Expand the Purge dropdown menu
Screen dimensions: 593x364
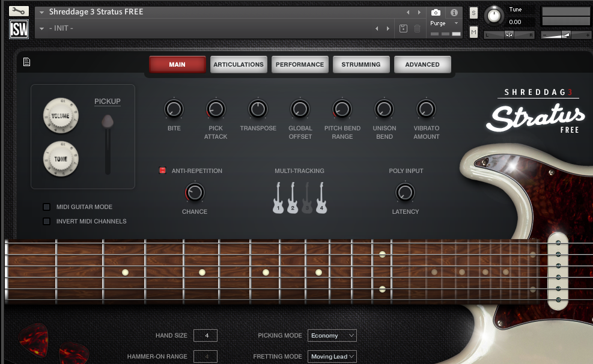444,23
